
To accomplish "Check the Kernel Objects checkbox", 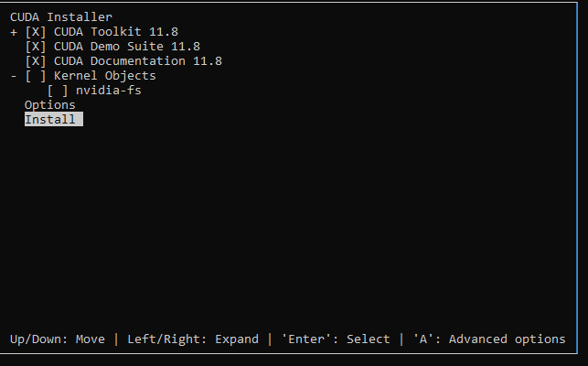I will pos(36,76).
